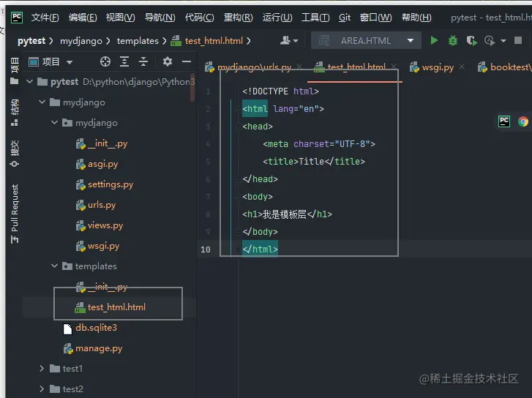Start debugging with the bug icon
532x398 pixels.
point(453,41)
